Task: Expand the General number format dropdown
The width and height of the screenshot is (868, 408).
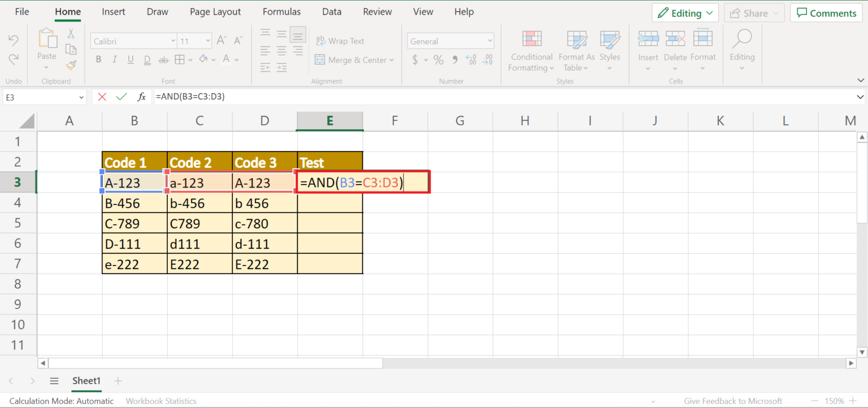Action: point(450,41)
